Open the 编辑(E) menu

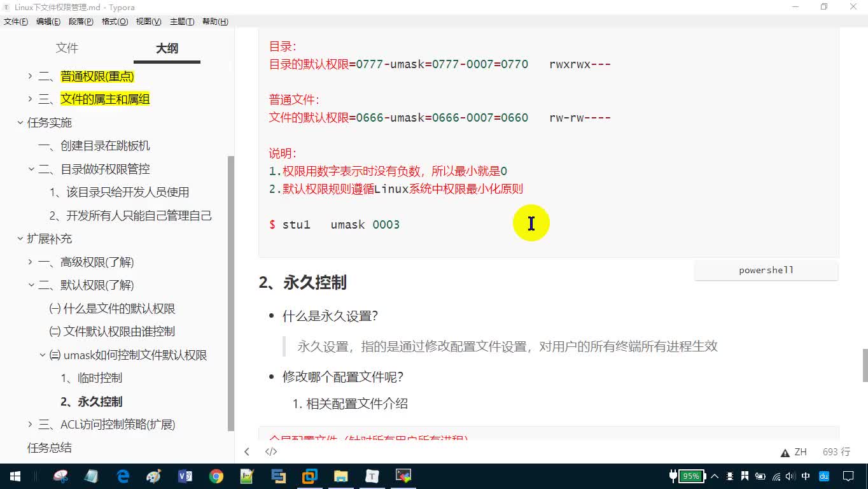[x=48, y=22]
